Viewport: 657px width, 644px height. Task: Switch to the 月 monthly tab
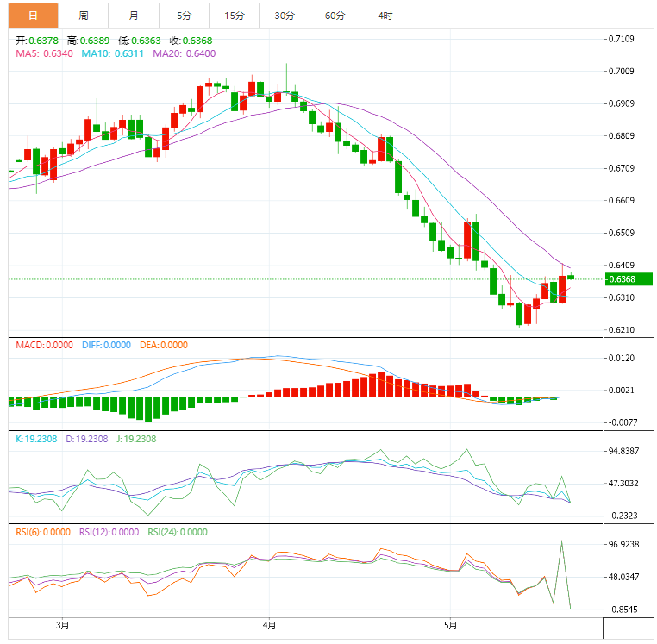click(134, 16)
